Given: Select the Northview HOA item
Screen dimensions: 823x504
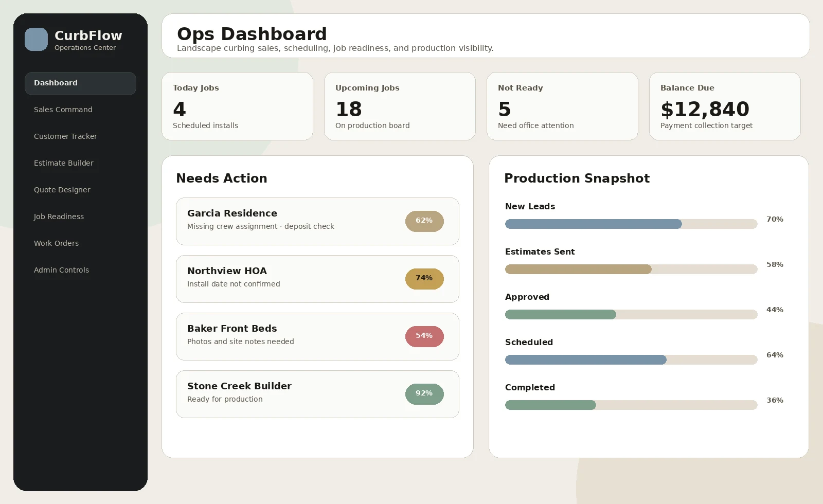Looking at the screenshot, I should pos(317,279).
